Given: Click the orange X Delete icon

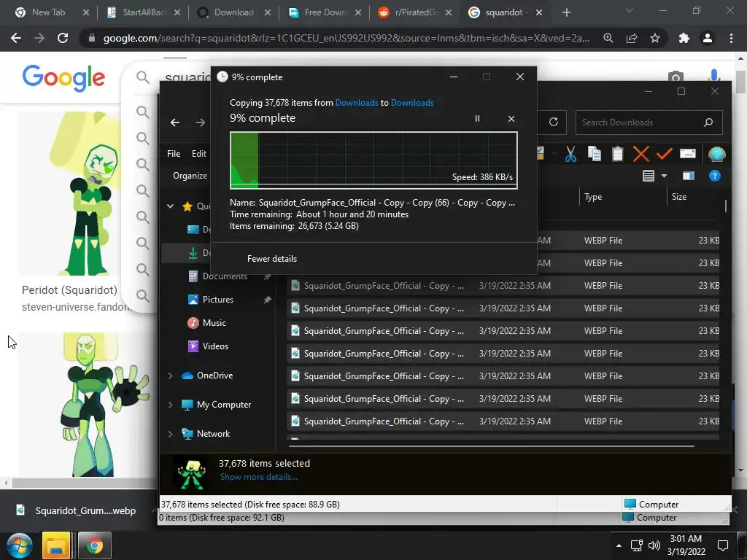Looking at the screenshot, I should tap(640, 154).
